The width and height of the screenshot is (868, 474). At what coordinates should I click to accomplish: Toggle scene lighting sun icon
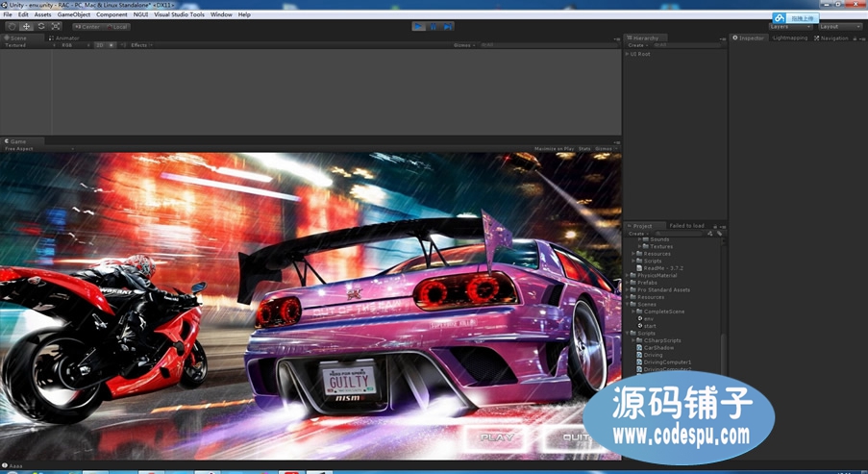112,45
